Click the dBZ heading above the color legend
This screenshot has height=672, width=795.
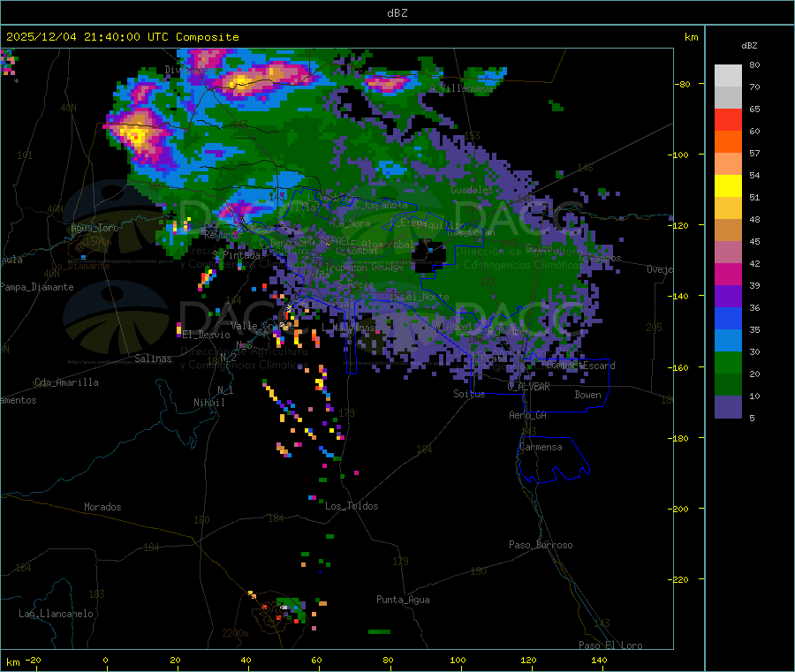click(x=749, y=46)
